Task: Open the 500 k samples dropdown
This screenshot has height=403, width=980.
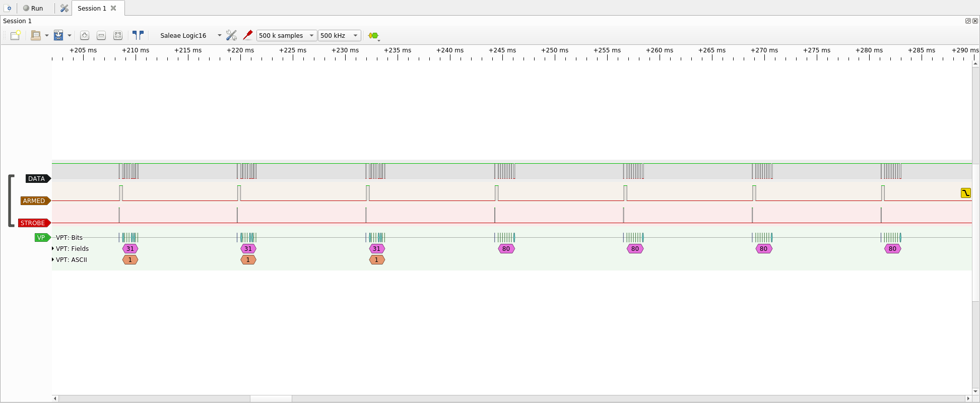Action: (x=287, y=35)
